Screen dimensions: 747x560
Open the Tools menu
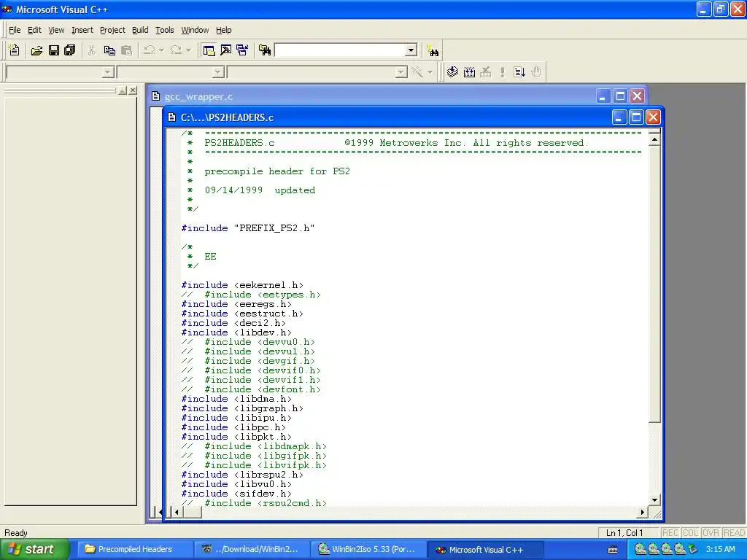(x=165, y=30)
